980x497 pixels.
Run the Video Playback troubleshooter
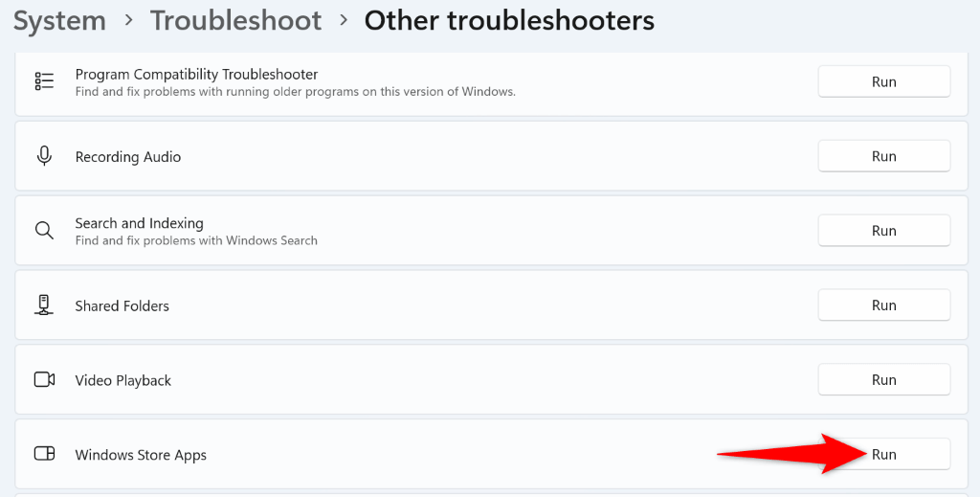tap(883, 380)
